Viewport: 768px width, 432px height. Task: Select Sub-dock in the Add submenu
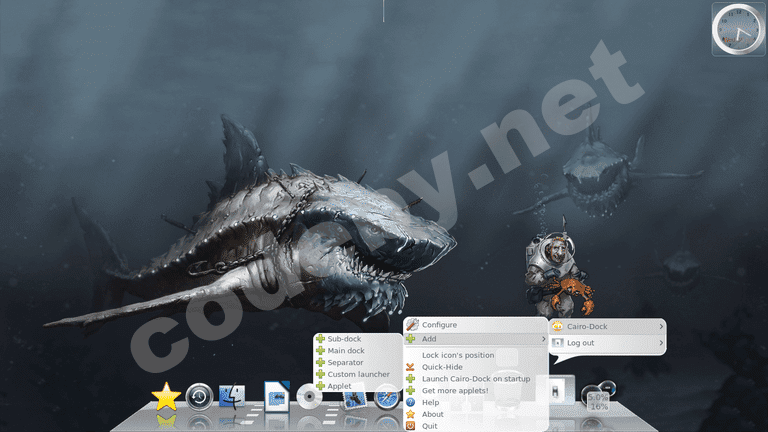345,339
